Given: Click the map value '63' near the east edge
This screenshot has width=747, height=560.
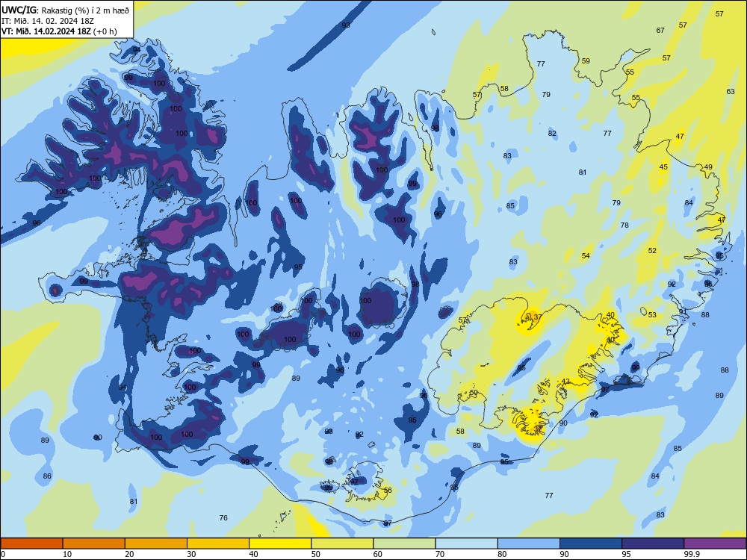Looking at the screenshot, I should coord(731,91).
